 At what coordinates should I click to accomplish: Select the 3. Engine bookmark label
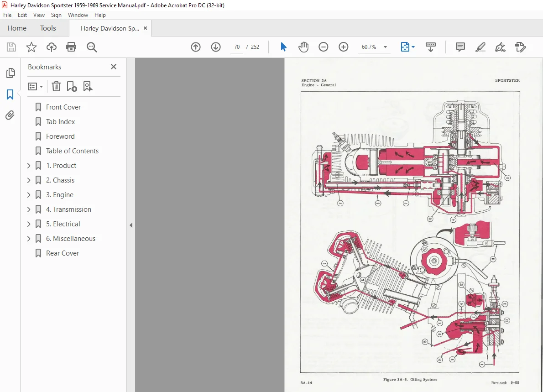pos(60,194)
